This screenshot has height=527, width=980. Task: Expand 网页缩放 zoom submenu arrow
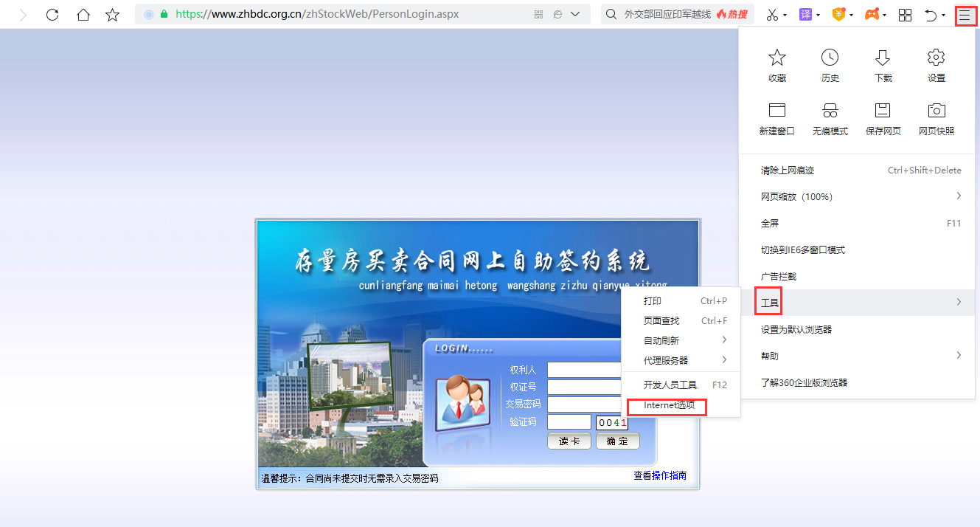point(959,196)
